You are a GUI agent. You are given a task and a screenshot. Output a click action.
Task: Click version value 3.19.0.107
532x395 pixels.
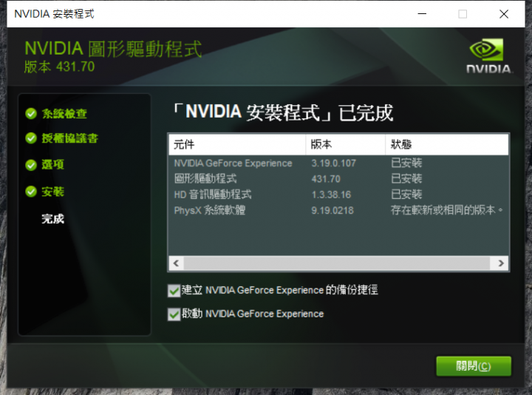[x=333, y=163]
